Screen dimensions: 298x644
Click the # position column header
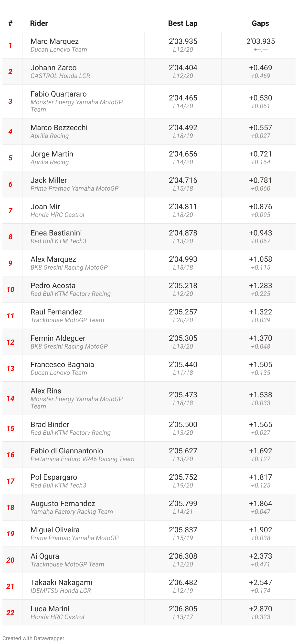click(x=10, y=23)
